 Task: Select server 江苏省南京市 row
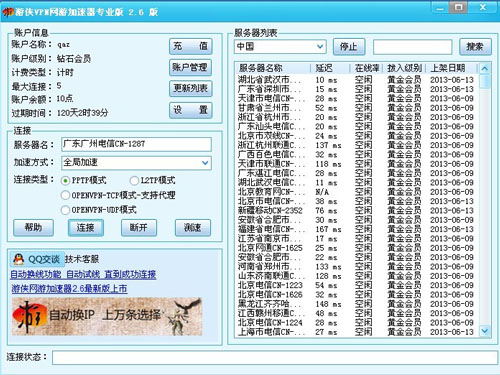pyautogui.click(x=357, y=239)
